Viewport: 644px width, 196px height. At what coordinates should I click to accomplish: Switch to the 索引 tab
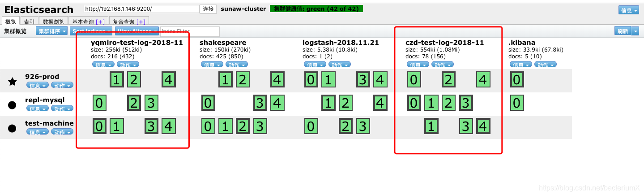(x=30, y=22)
